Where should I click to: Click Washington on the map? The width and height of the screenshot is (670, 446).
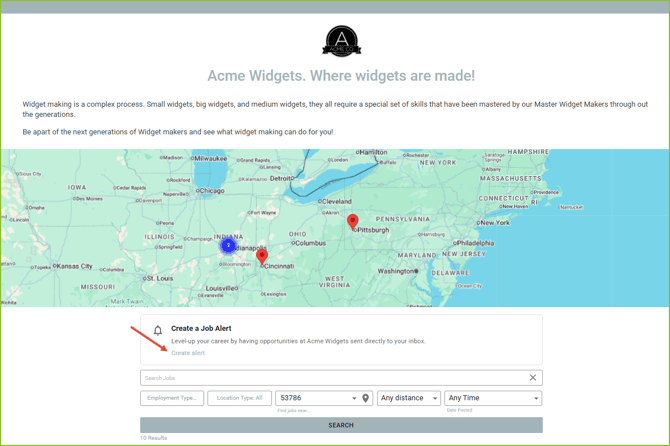(x=397, y=271)
